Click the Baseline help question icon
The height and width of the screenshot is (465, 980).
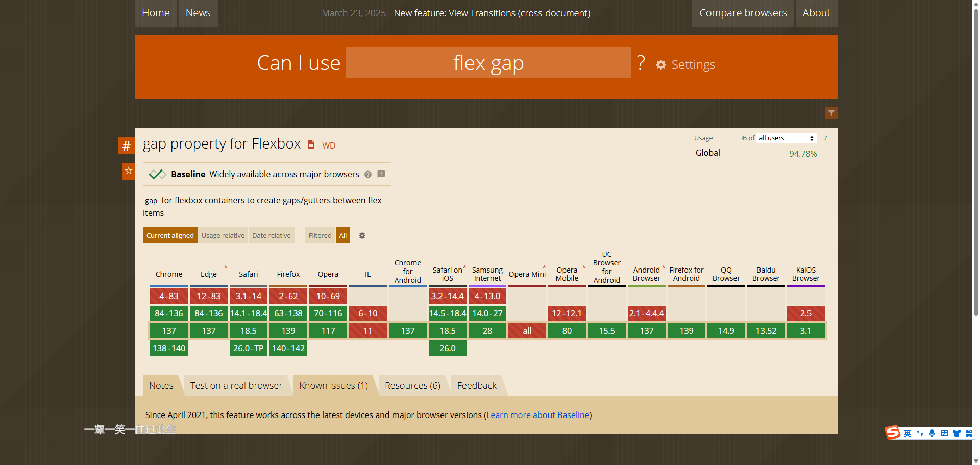pos(368,175)
